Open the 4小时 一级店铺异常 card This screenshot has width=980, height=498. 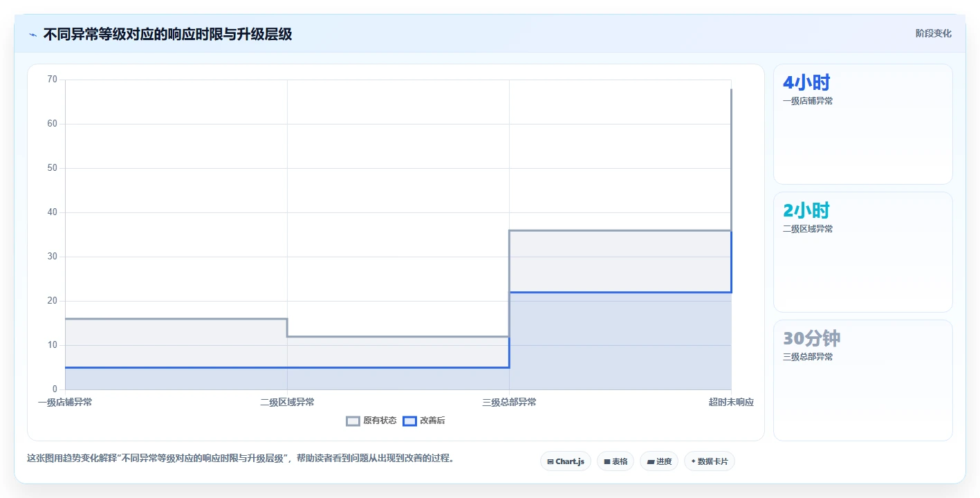tap(863, 124)
